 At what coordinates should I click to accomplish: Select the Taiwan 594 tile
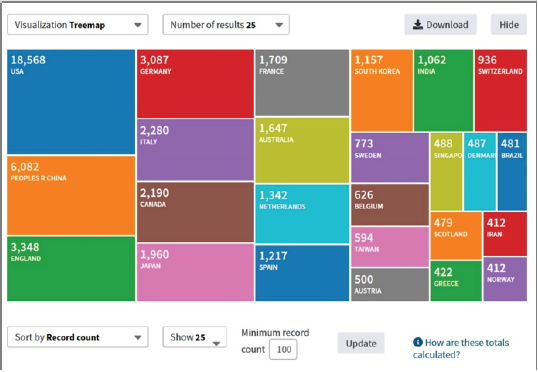[x=390, y=247]
